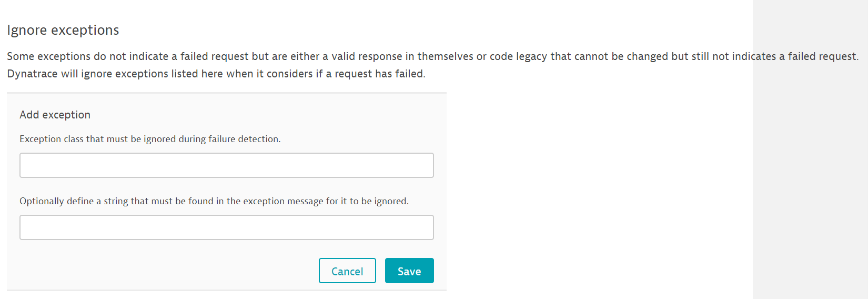Image resolution: width=868 pixels, height=299 pixels.
Task: Click the Cancel button
Action: pyautogui.click(x=347, y=271)
